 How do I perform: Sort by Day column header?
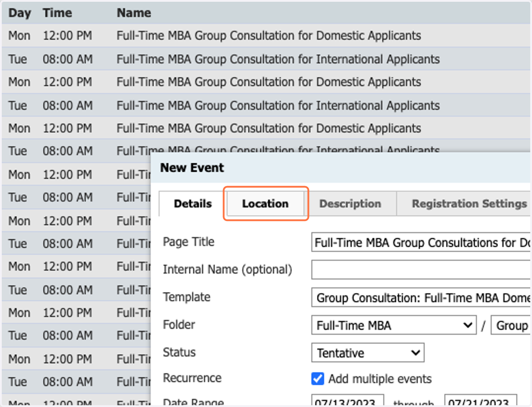[19, 13]
